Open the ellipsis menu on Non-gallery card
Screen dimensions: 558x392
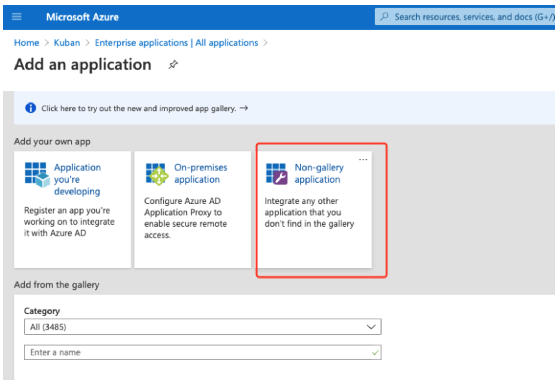coord(363,160)
